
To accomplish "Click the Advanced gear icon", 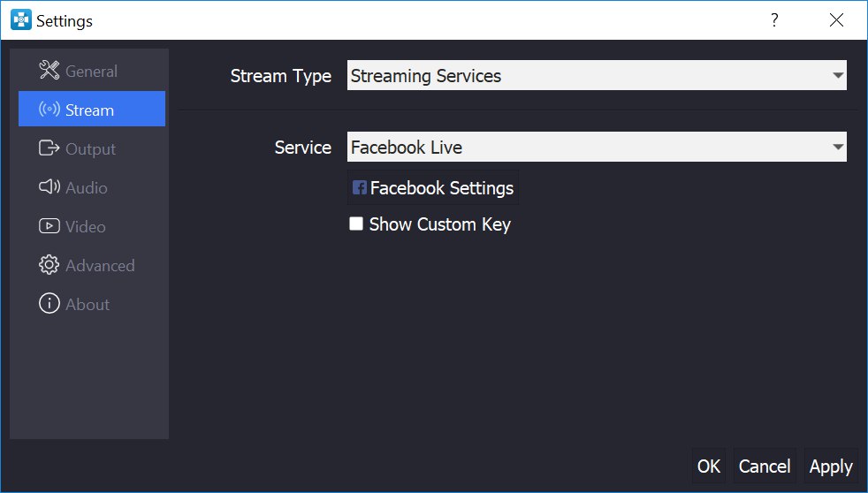I will (49, 265).
